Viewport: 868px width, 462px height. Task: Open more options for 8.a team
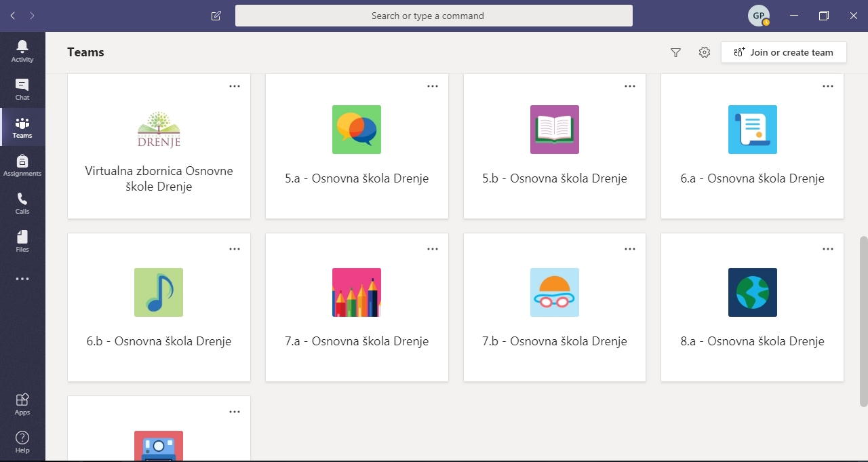point(828,249)
